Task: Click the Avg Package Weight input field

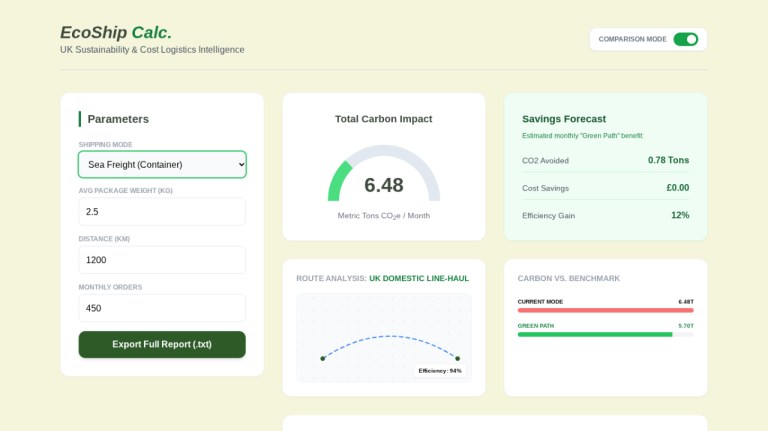Action: coord(162,212)
